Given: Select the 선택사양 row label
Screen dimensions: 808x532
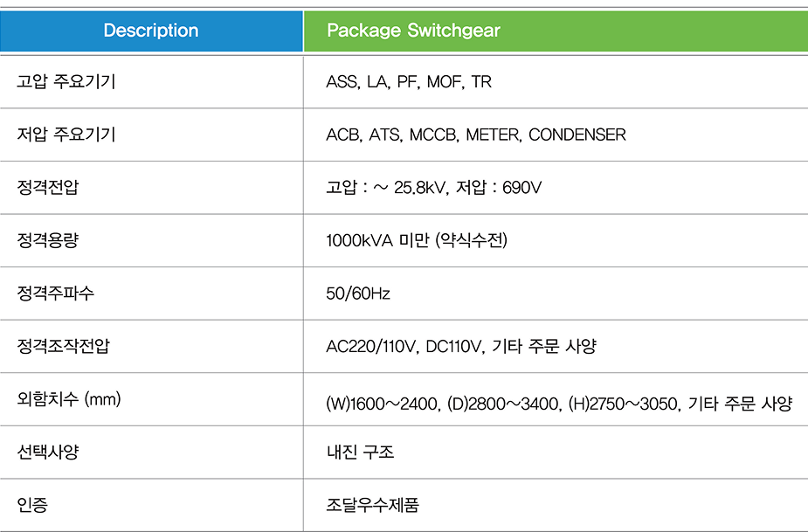Looking at the screenshot, I should coord(47,452).
